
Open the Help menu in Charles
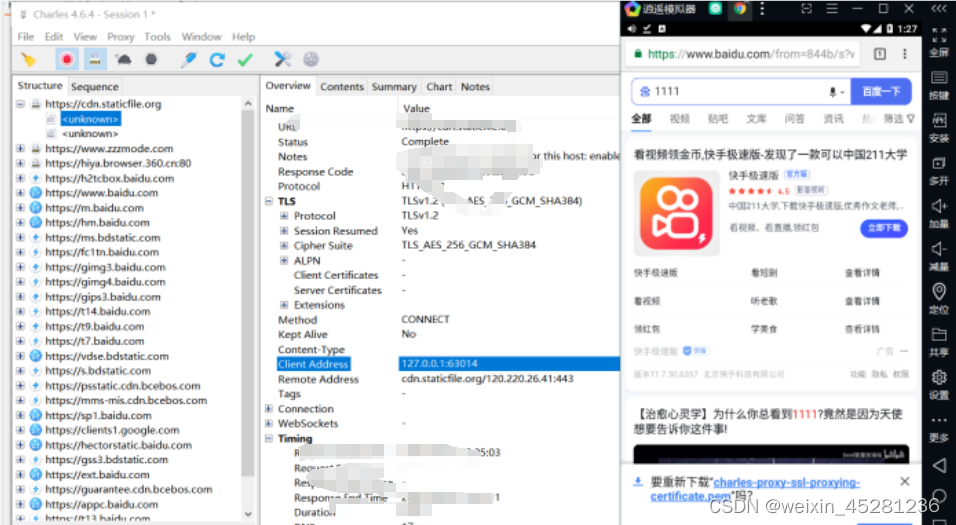[243, 37]
